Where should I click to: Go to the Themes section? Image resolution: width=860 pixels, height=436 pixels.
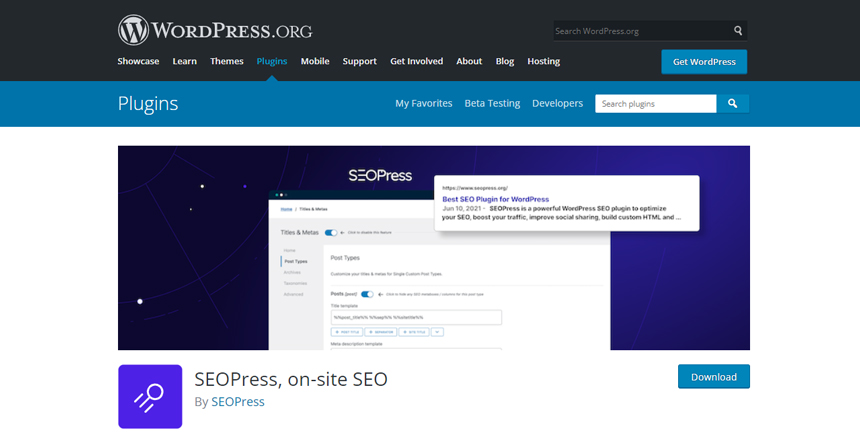227,61
